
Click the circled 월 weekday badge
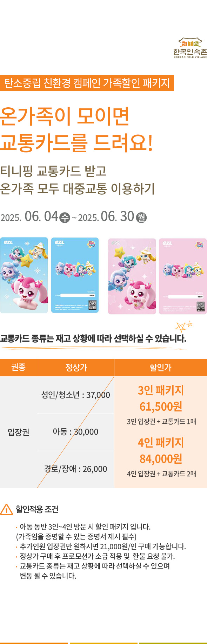click(x=141, y=218)
